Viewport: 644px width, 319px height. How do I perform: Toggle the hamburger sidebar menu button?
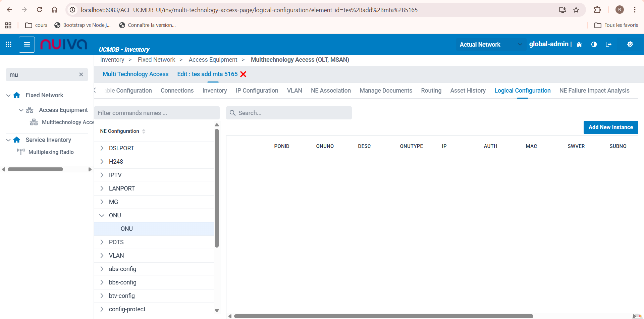pos(27,44)
